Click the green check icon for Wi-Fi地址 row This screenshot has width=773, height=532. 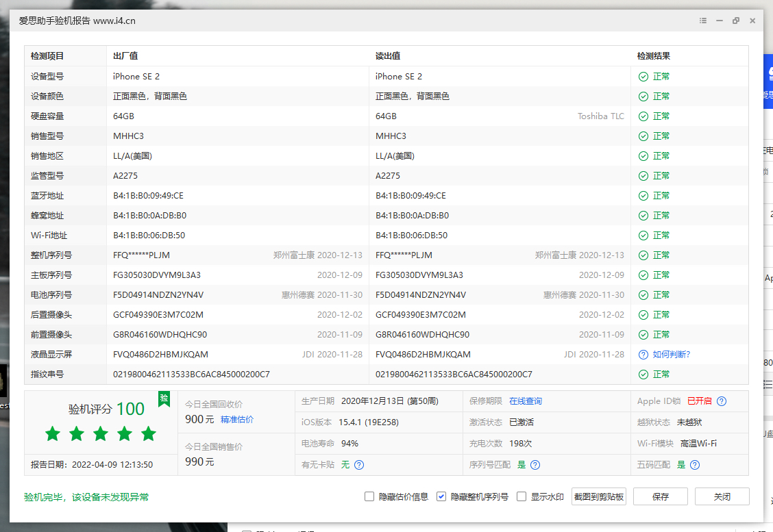(643, 235)
